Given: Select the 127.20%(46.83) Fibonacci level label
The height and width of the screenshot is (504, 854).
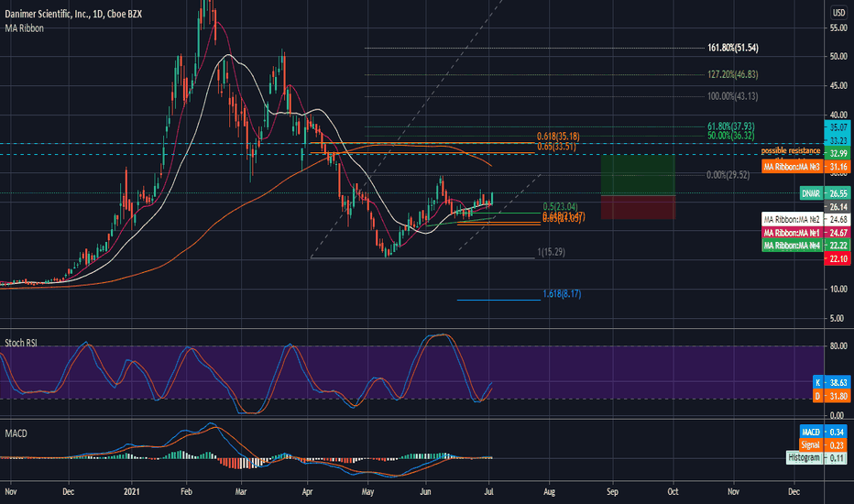Looking at the screenshot, I should point(732,74).
